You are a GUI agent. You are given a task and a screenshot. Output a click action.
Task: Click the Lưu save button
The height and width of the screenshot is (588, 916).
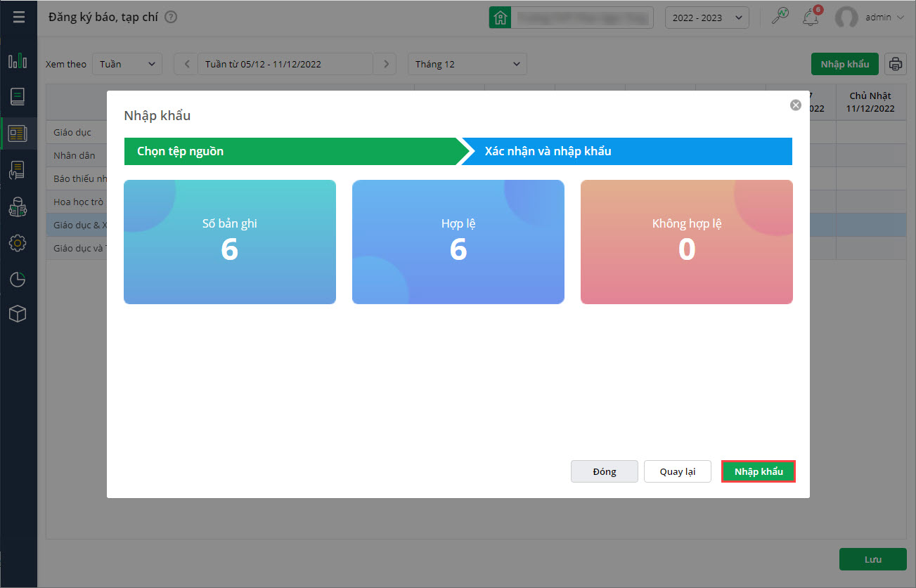873,559
